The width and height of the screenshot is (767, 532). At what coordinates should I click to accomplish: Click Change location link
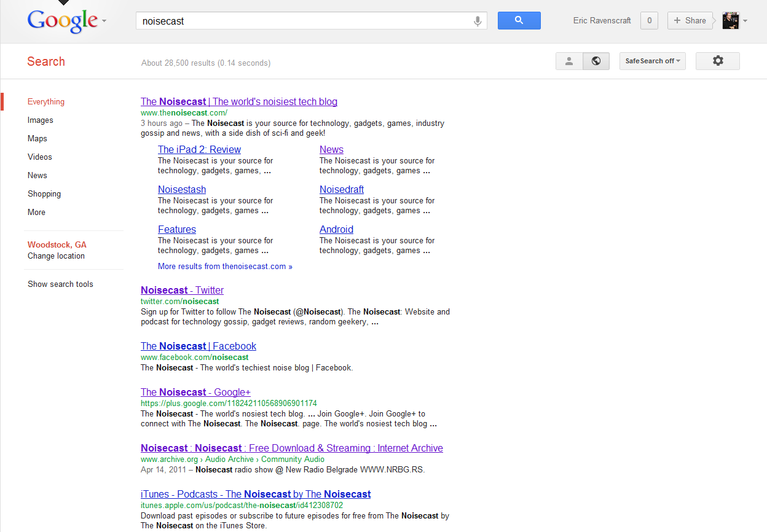56,256
